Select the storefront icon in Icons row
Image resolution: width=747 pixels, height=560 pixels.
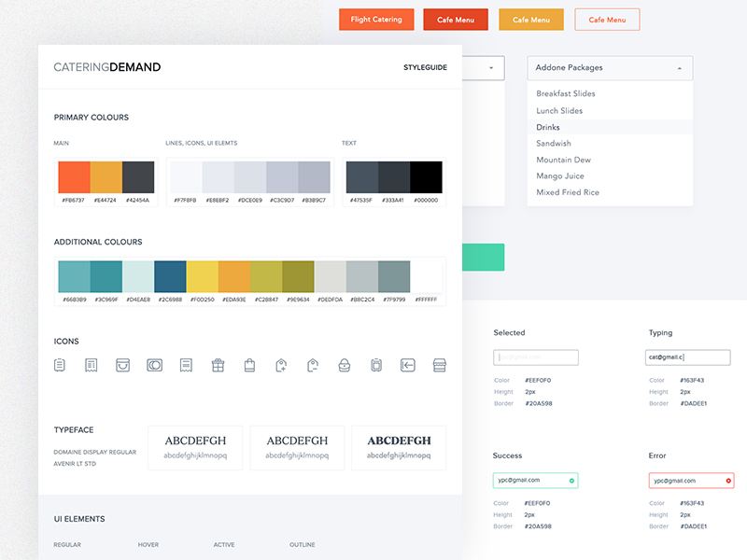pos(439,366)
